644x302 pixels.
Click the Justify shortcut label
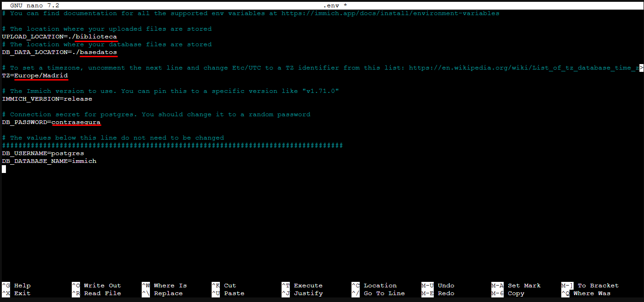click(x=308, y=293)
